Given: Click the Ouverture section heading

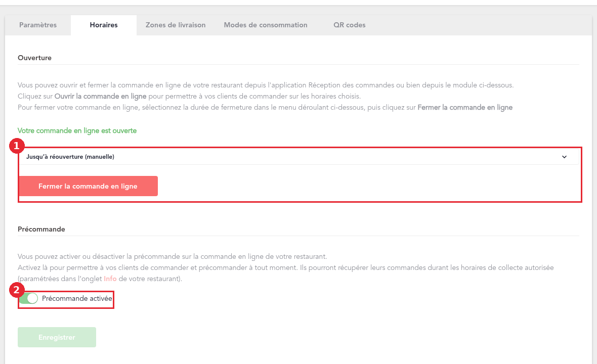Looking at the screenshot, I should click(x=34, y=58).
